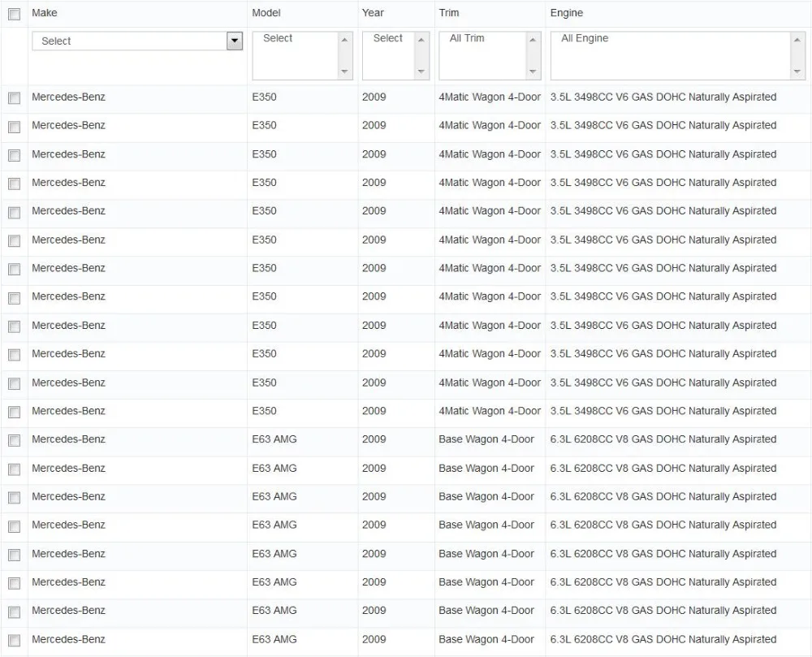This screenshot has height=657, width=812.
Task: Click Model listbox scroll-up arrow
Action: click(344, 40)
